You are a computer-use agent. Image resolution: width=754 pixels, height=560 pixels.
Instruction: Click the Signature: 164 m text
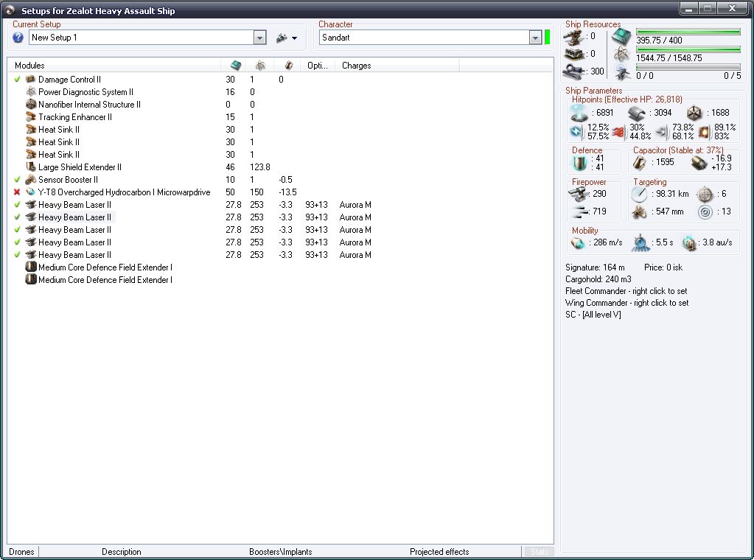pos(595,267)
